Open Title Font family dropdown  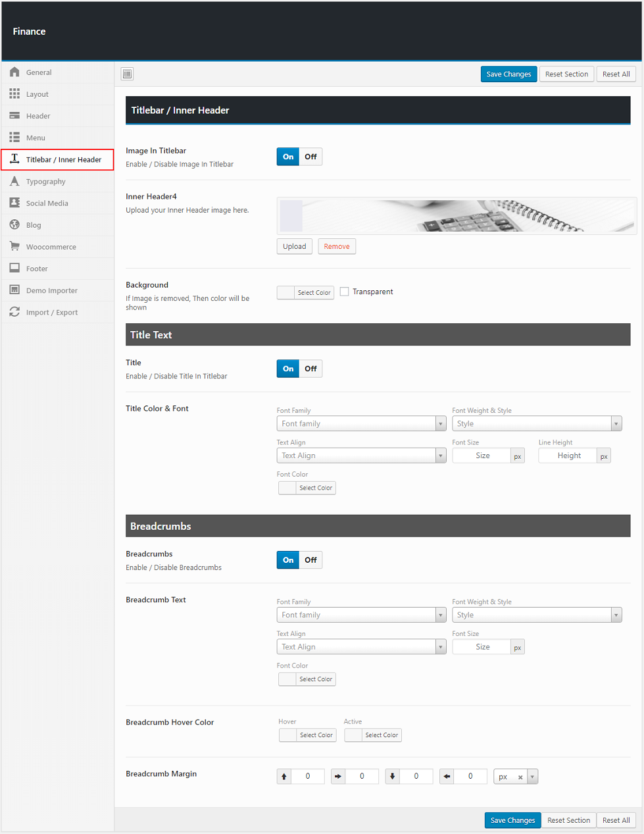(x=361, y=424)
